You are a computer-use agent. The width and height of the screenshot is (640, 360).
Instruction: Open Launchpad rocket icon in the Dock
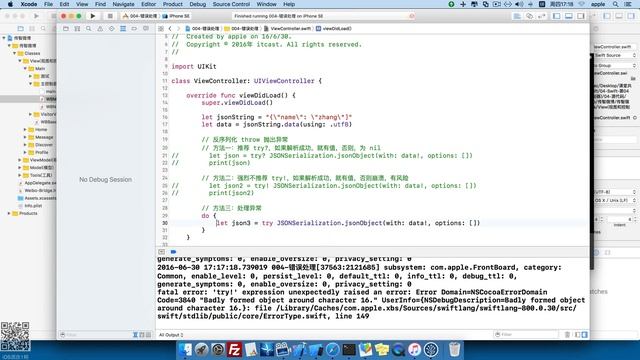[x=201, y=350]
